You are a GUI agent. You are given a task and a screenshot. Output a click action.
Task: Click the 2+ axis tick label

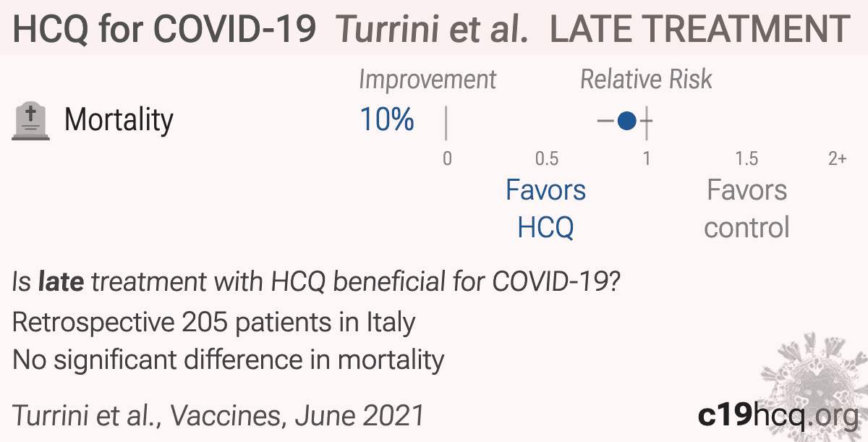point(838,158)
